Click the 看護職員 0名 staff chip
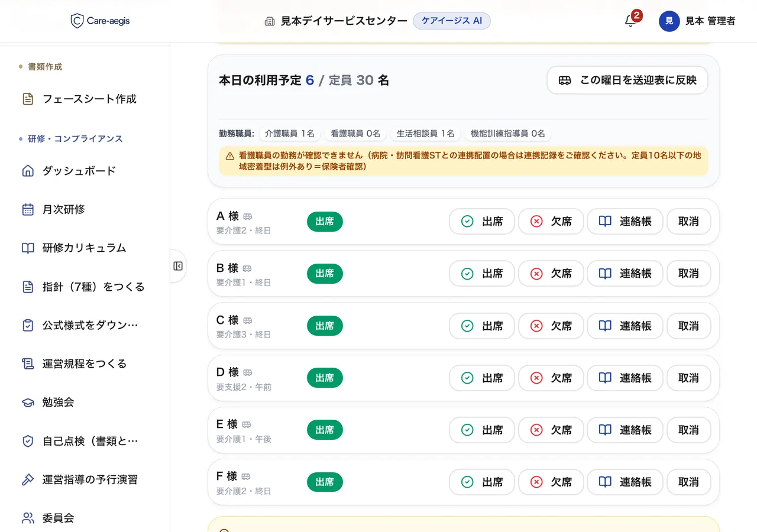 point(355,134)
